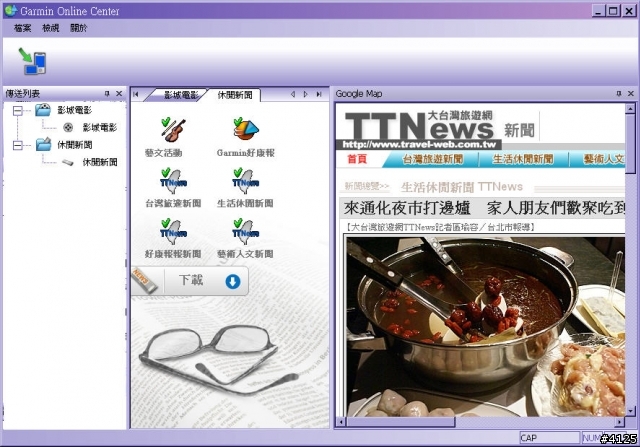Select the 生活休閒新聞 TTNews icon
The width and height of the screenshot is (640, 447).
click(x=245, y=181)
